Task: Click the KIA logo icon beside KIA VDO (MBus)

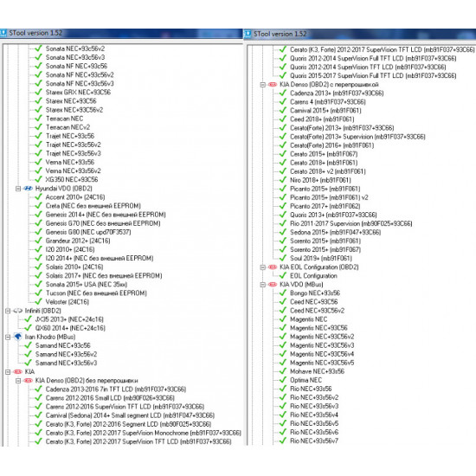Action: (x=273, y=285)
